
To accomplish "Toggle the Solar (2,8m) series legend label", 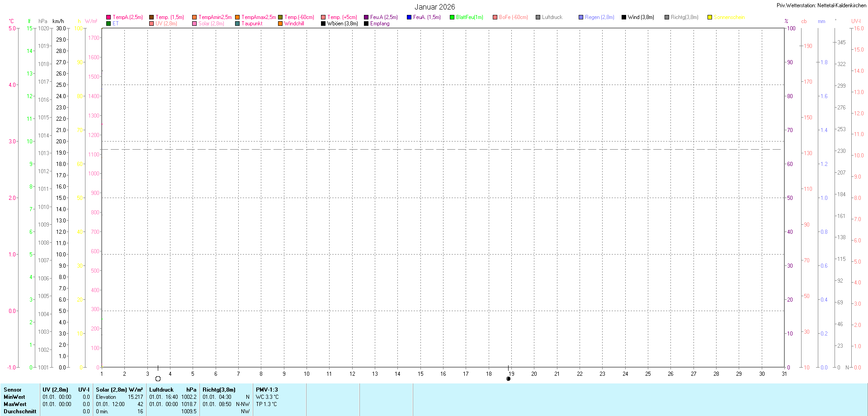I will 211,24.
